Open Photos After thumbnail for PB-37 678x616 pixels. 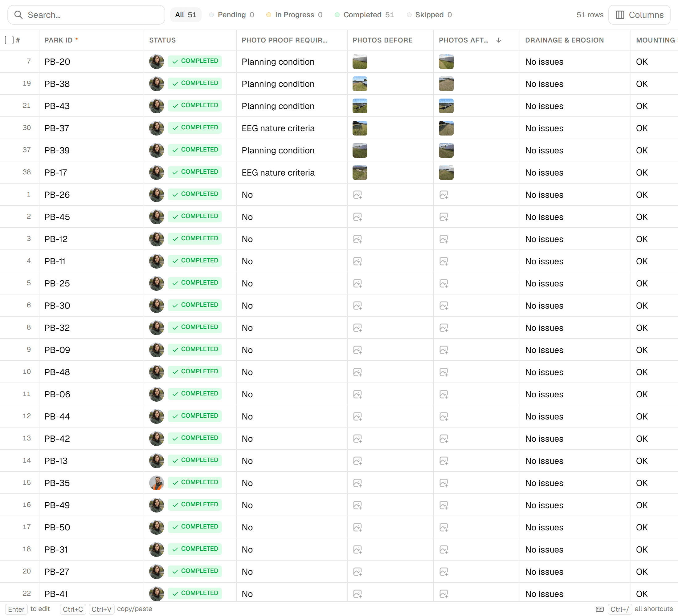pyautogui.click(x=446, y=128)
